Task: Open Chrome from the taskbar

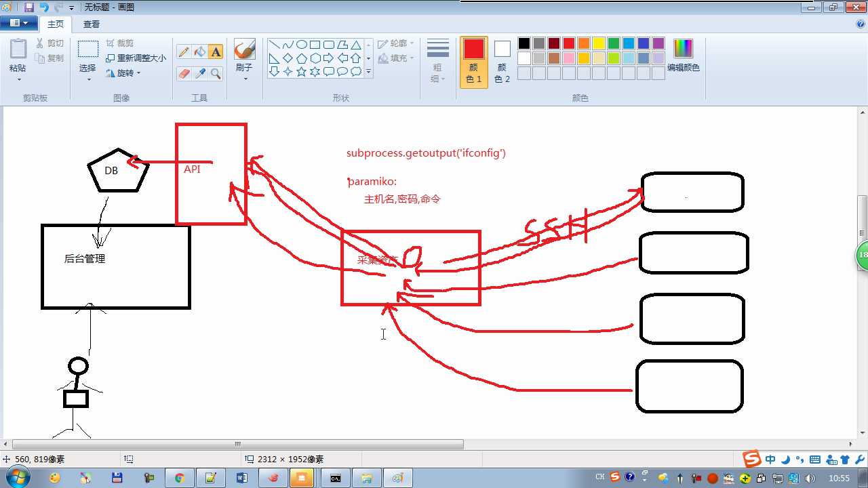Action: (x=180, y=478)
